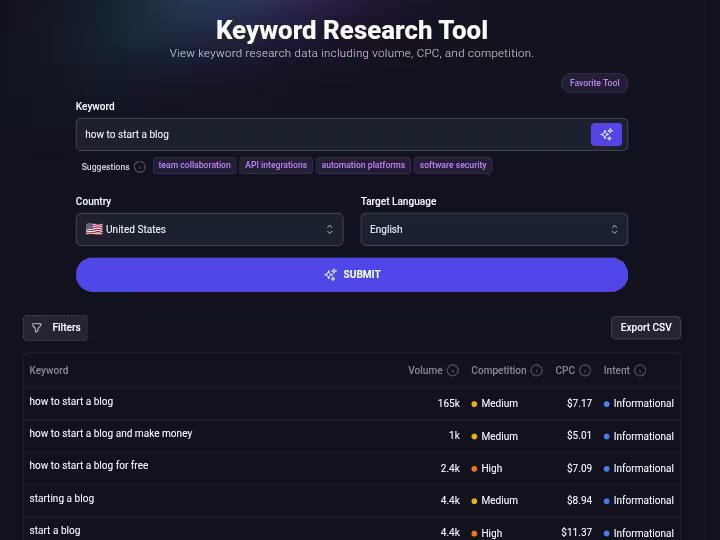Click the Competition column info icon
This screenshot has width=720, height=540.
536,370
